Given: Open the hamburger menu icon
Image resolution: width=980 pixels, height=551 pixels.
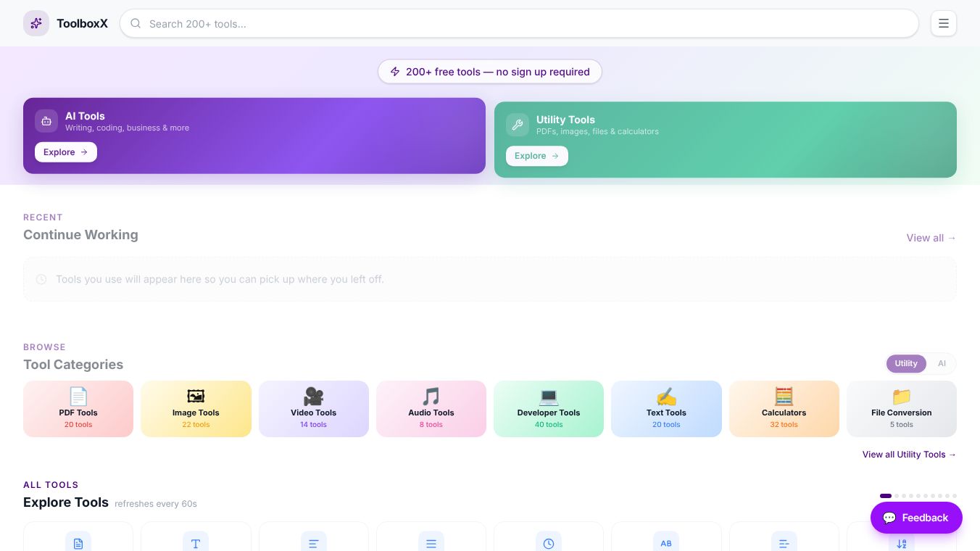Looking at the screenshot, I should point(944,23).
